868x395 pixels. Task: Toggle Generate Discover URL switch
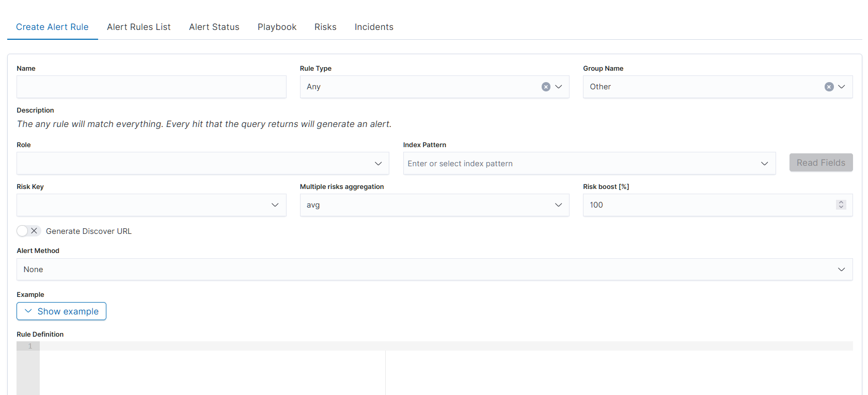28,231
